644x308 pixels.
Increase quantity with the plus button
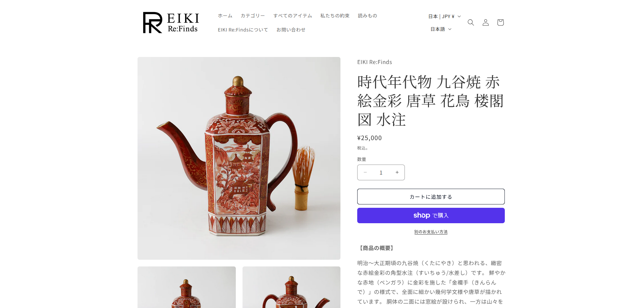397,172
